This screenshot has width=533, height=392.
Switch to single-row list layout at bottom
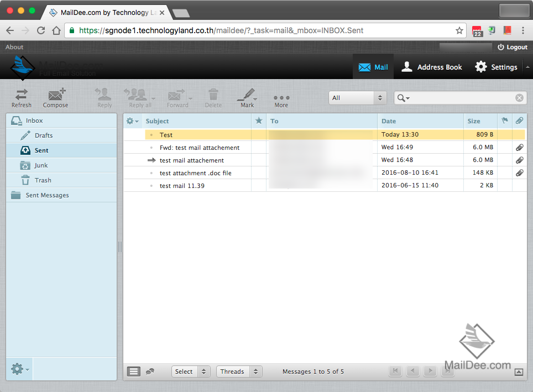pyautogui.click(x=133, y=371)
